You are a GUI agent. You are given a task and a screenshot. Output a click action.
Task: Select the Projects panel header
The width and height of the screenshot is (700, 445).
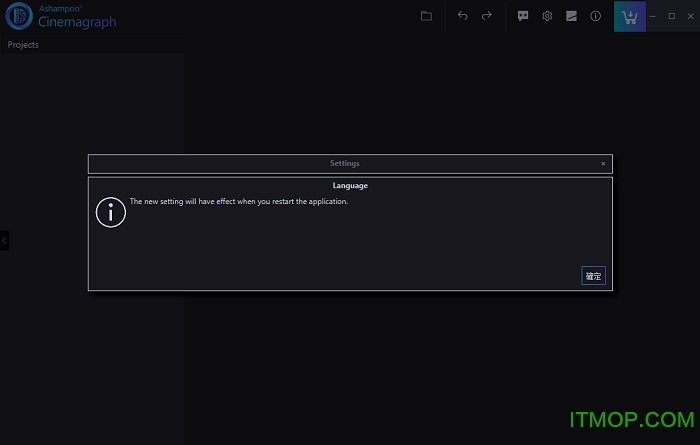(x=23, y=45)
